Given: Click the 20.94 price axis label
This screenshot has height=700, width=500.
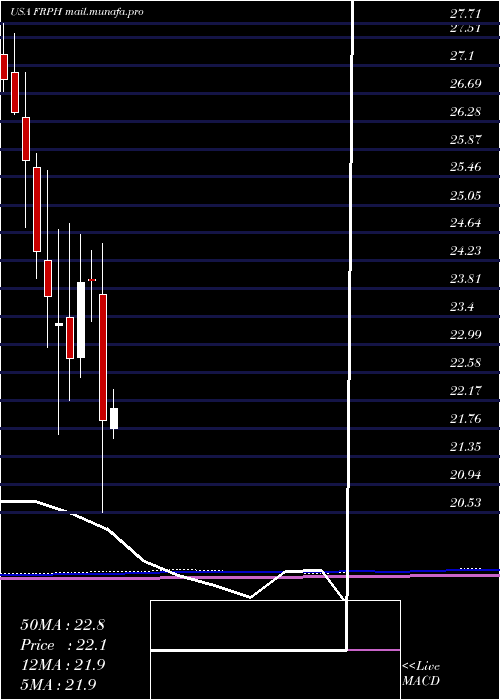Looking at the screenshot, I should [465, 475].
